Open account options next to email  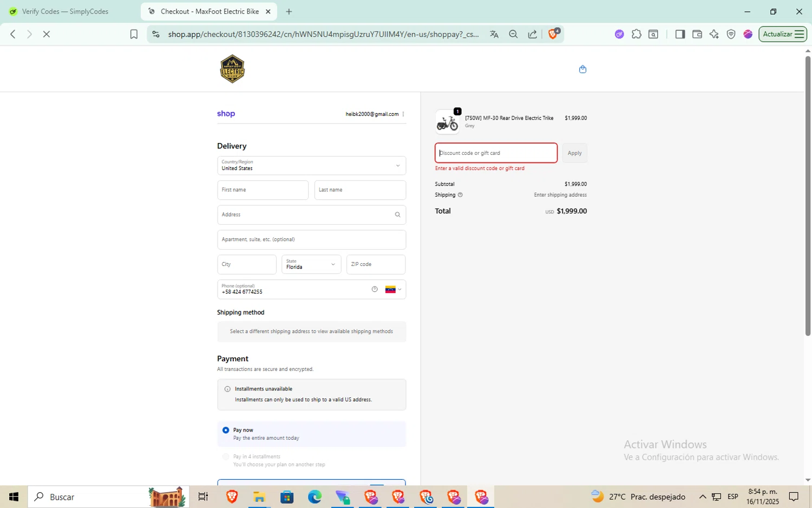tap(403, 114)
